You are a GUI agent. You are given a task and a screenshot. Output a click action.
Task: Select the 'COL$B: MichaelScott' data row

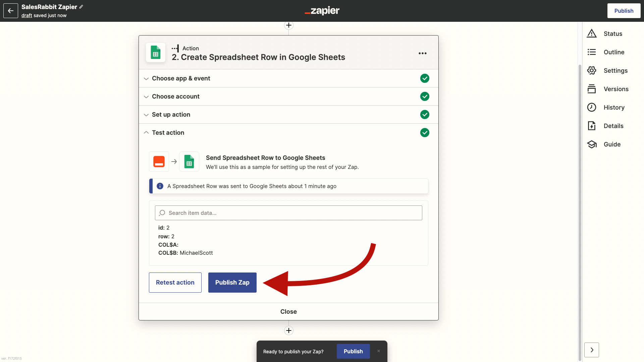(185, 253)
